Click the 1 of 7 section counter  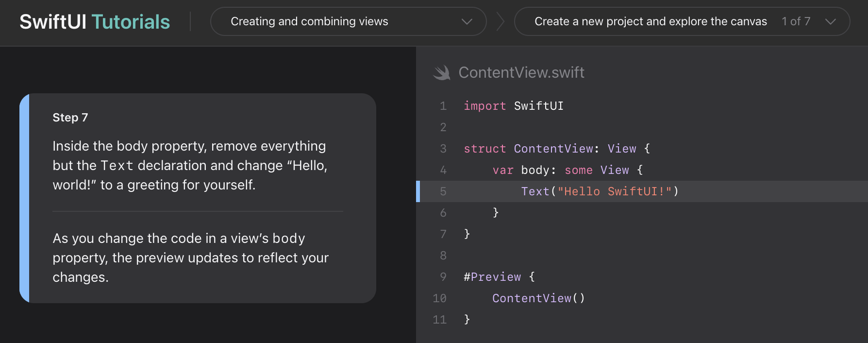[796, 21]
